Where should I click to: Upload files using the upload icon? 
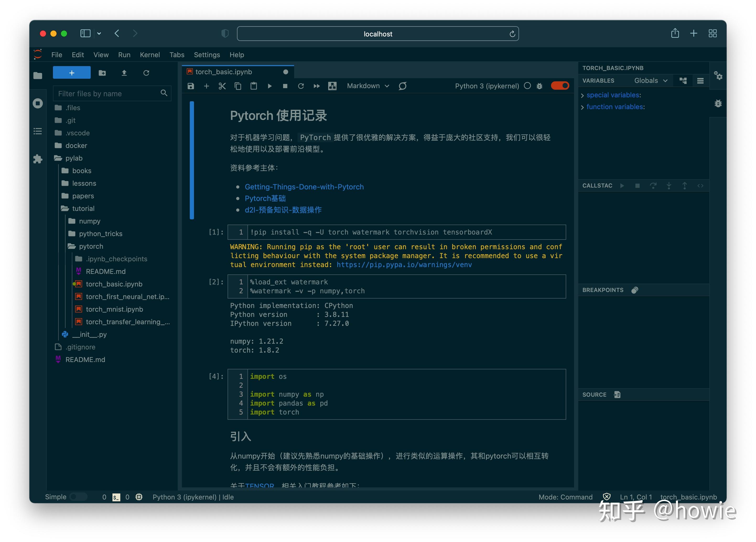124,73
